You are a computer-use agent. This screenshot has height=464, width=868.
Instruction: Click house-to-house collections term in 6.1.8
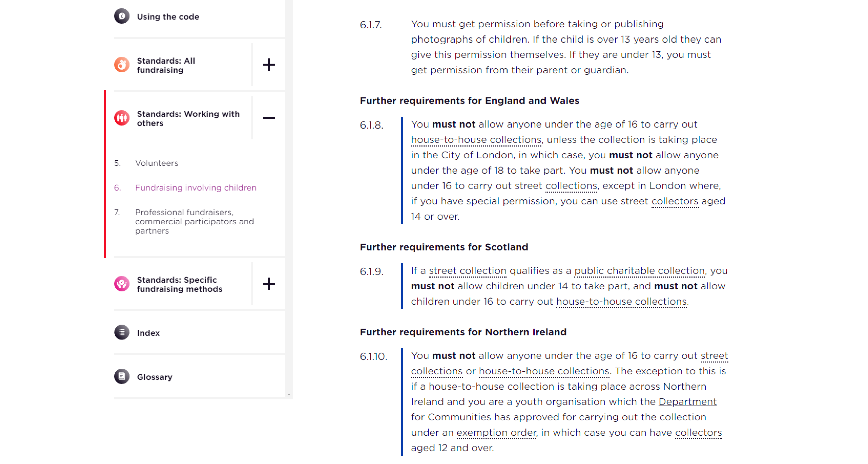coord(476,140)
